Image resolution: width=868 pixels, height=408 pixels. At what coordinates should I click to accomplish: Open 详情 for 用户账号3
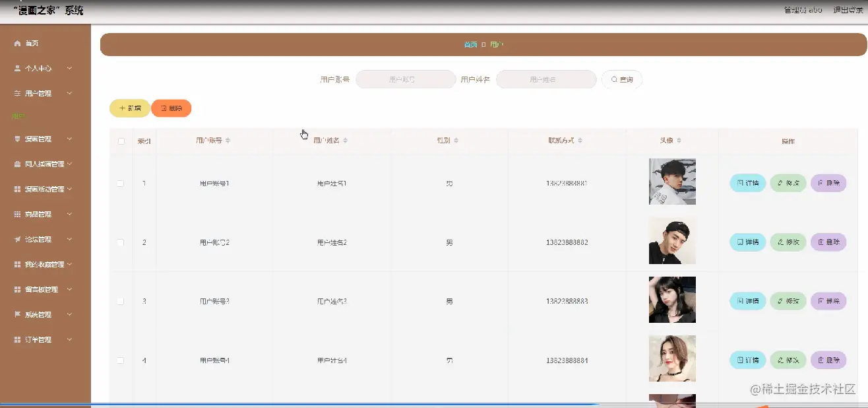[748, 301]
